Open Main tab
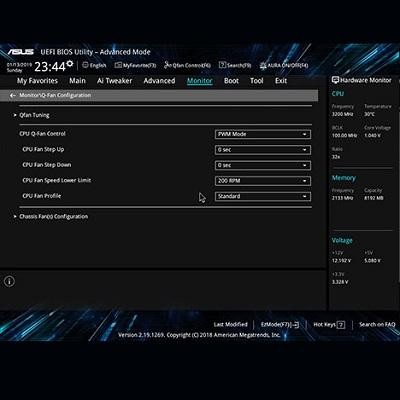 [77, 81]
